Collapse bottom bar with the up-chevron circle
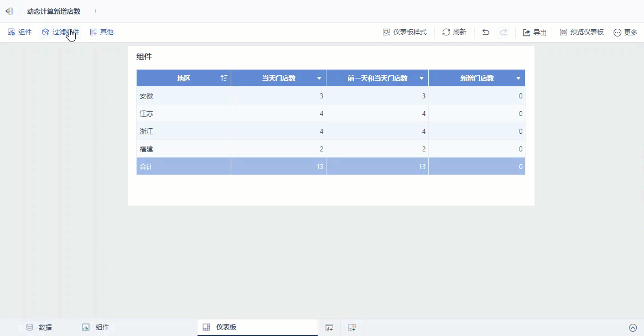The height and width of the screenshot is (336, 644). (x=633, y=327)
